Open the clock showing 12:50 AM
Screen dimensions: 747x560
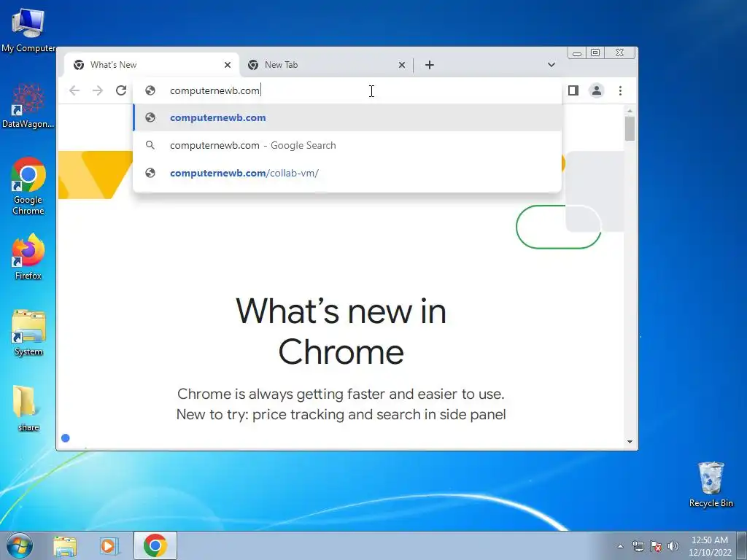tap(710, 545)
